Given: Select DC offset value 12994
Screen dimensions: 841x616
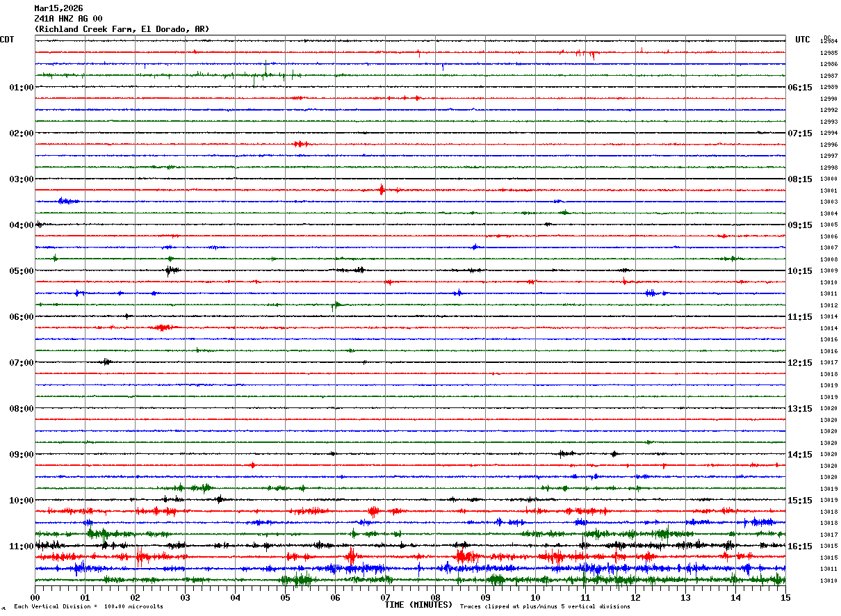Looking at the screenshot, I should tap(828, 133).
